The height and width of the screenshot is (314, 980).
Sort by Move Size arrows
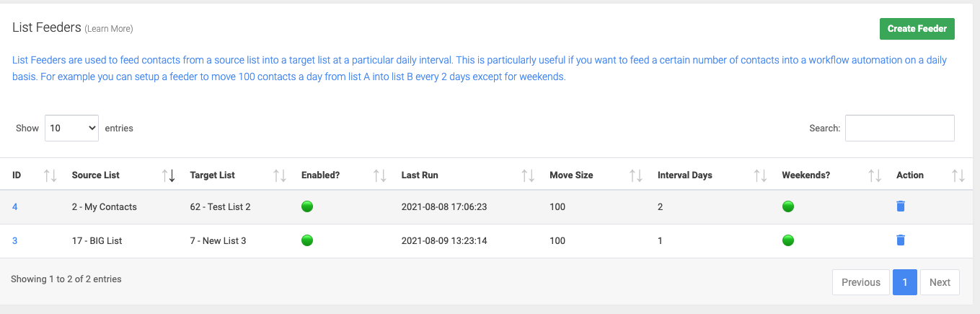[x=636, y=175]
